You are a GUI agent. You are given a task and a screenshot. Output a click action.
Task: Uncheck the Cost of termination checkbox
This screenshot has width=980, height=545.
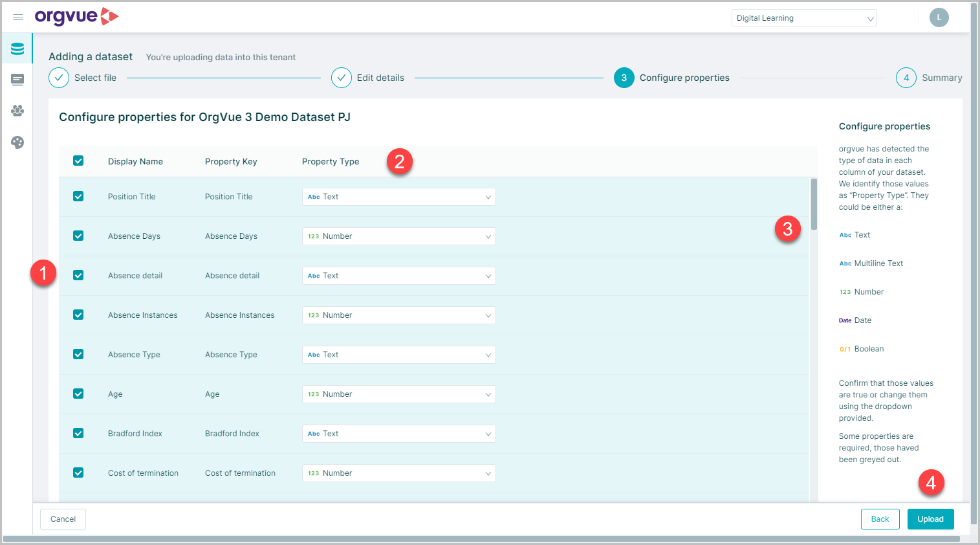(x=78, y=473)
